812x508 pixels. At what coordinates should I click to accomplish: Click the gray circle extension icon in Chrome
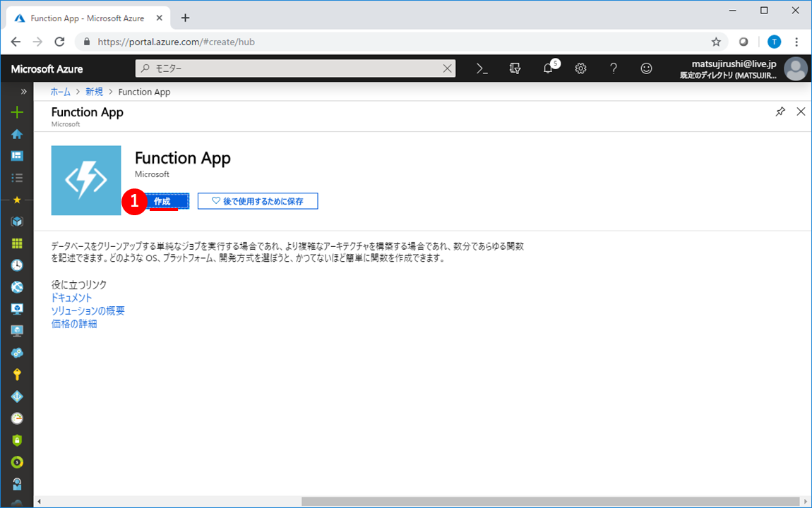pos(744,42)
